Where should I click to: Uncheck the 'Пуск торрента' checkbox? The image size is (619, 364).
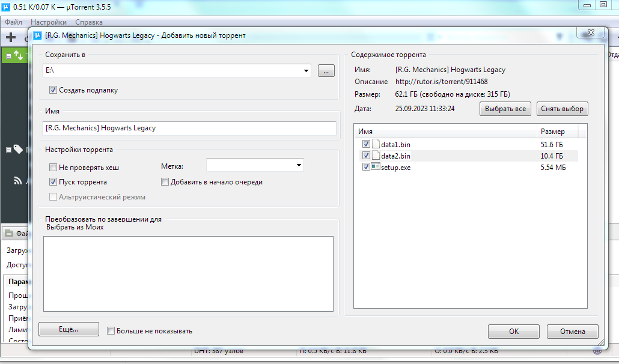[53, 182]
